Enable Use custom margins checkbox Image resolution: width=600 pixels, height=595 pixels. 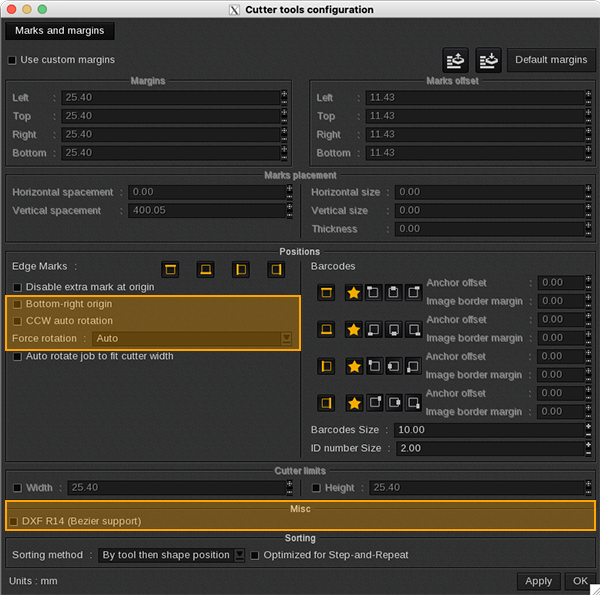(x=12, y=60)
